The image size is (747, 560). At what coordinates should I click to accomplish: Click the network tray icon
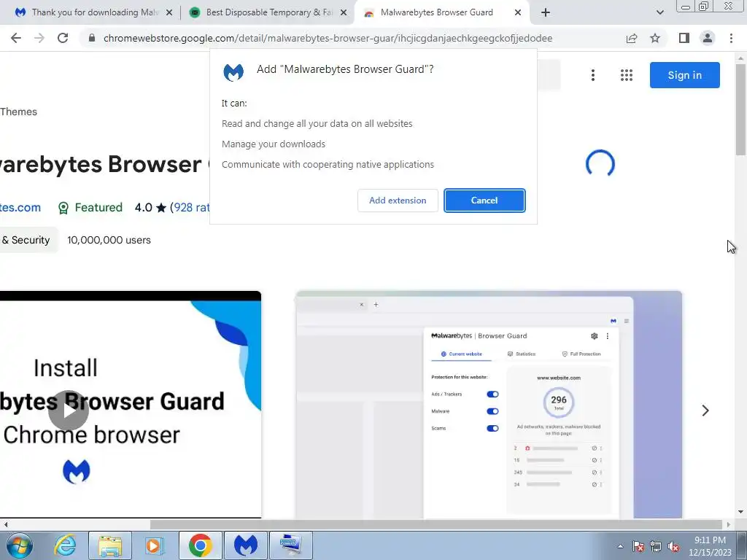point(656,546)
